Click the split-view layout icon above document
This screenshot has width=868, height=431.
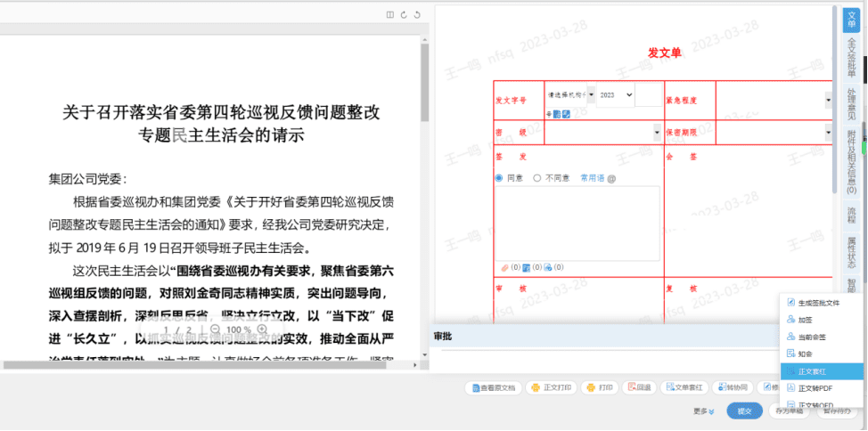390,15
